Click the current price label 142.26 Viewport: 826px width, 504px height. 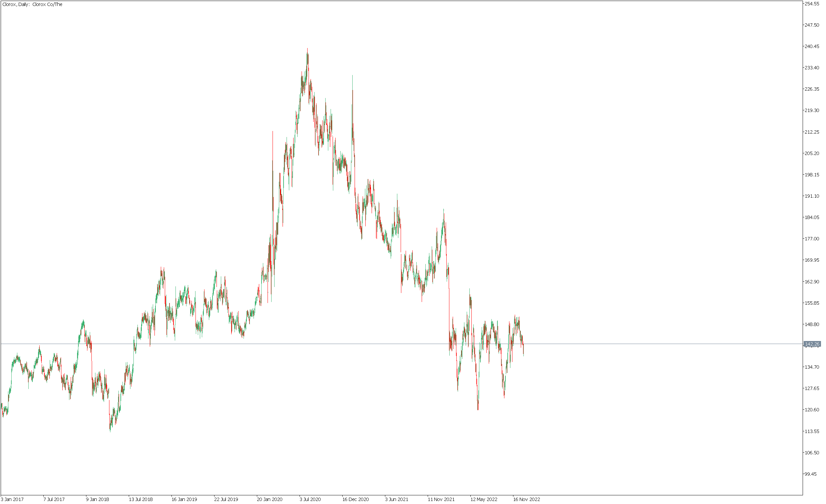pos(812,344)
